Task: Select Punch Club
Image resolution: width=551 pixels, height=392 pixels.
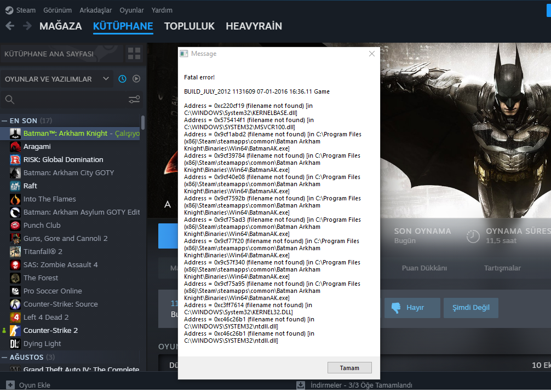Action: [x=70, y=226]
